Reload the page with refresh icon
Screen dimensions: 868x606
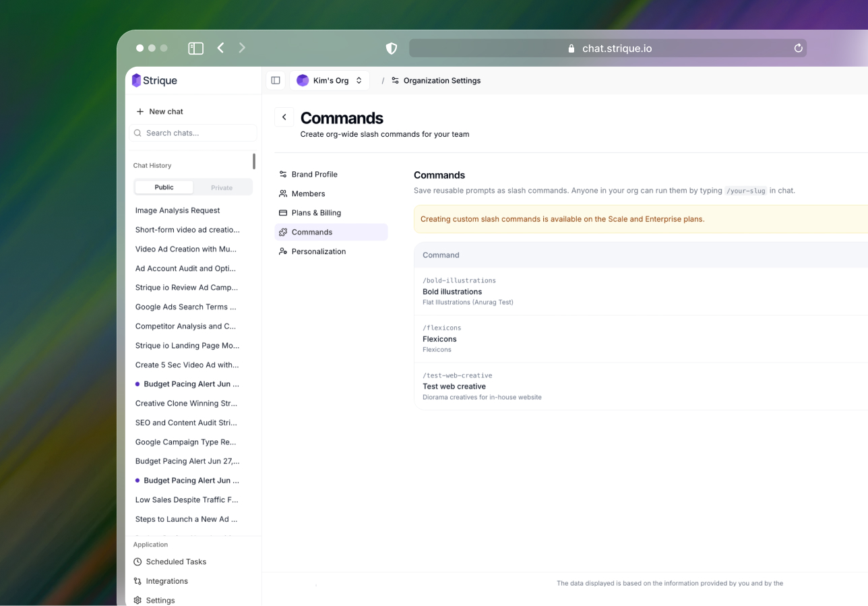pyautogui.click(x=799, y=48)
